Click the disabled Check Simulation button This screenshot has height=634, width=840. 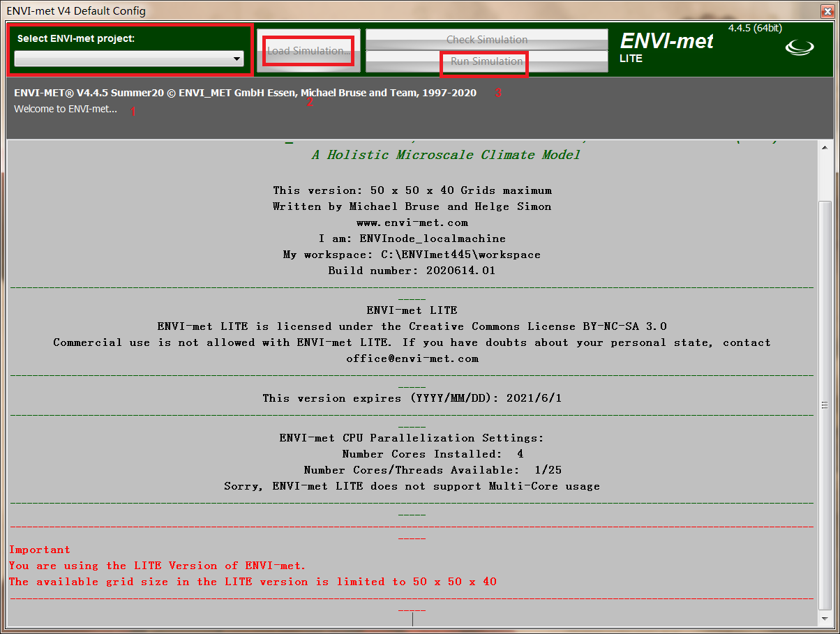(486, 40)
